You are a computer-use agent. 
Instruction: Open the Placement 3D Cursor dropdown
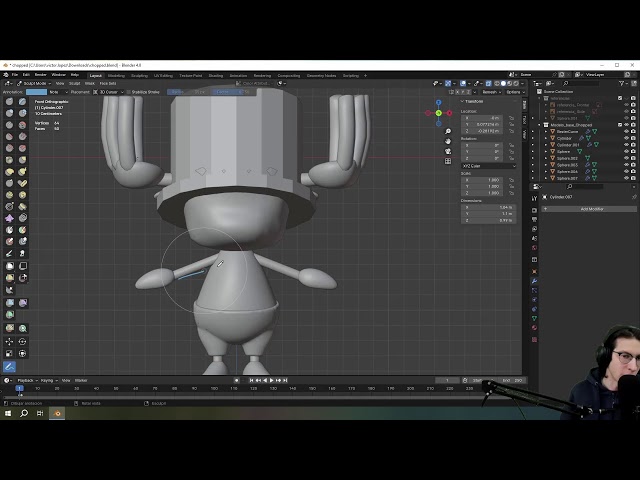108,92
